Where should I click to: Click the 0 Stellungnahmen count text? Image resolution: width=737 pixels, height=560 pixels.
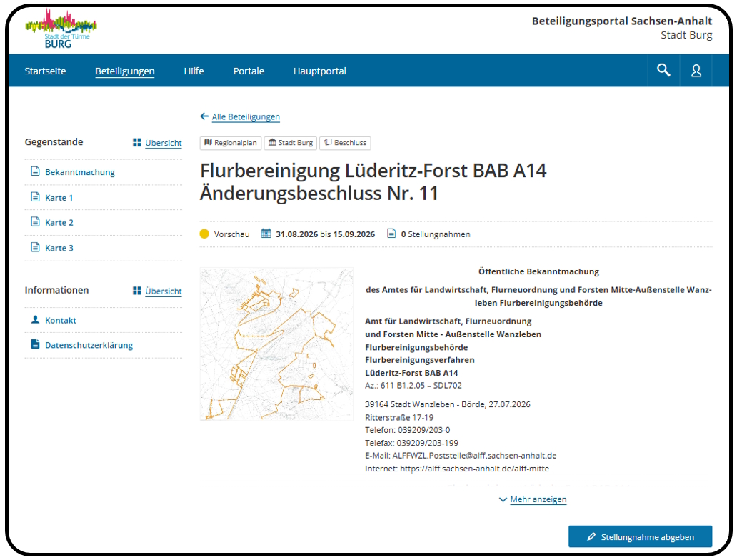pyautogui.click(x=435, y=234)
